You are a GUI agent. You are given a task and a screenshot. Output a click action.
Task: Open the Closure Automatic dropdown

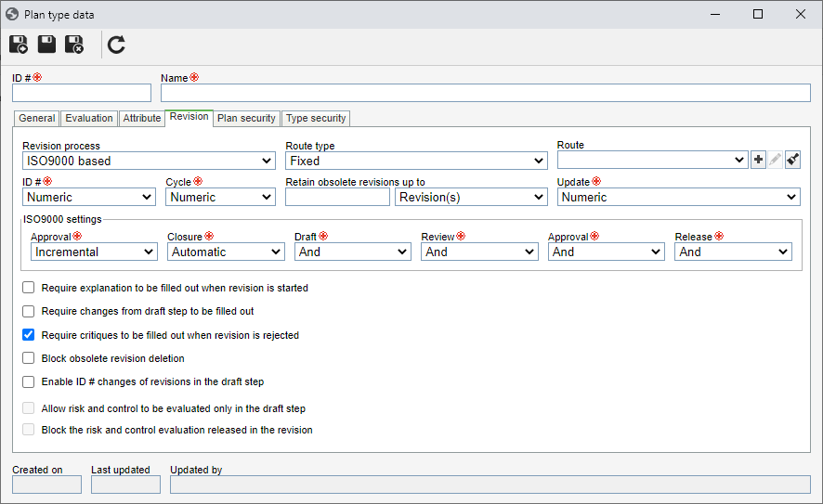coord(226,252)
